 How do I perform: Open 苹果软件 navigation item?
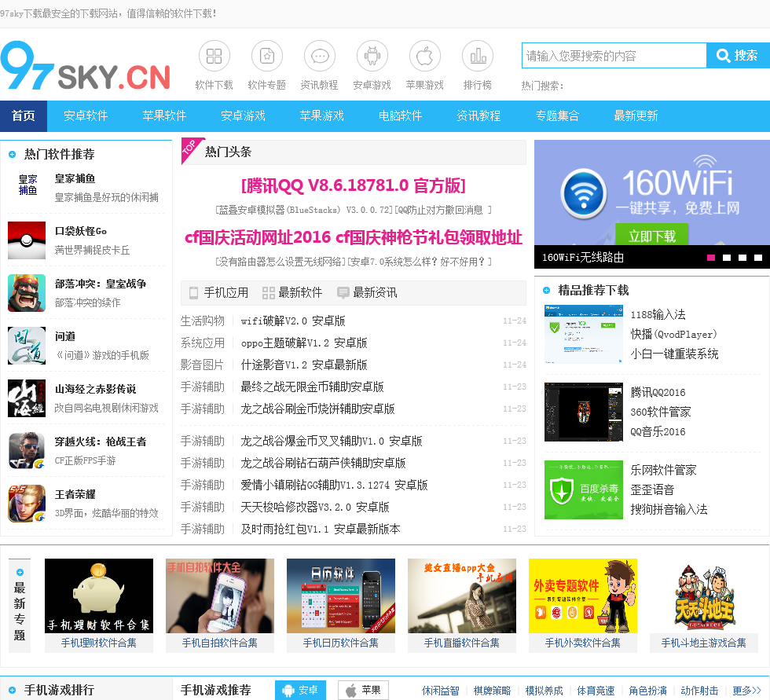pyautogui.click(x=164, y=115)
